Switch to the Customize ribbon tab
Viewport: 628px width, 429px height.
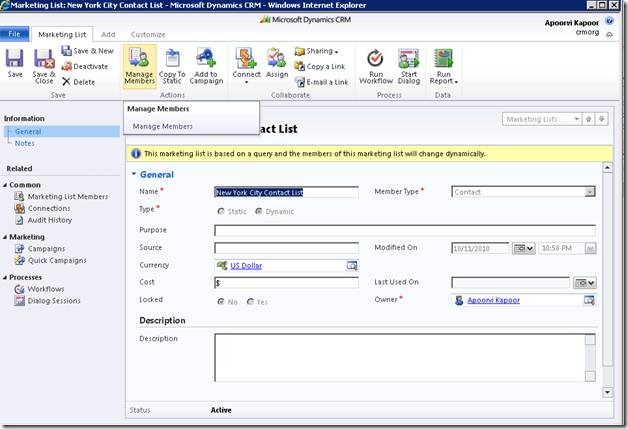tap(148, 34)
